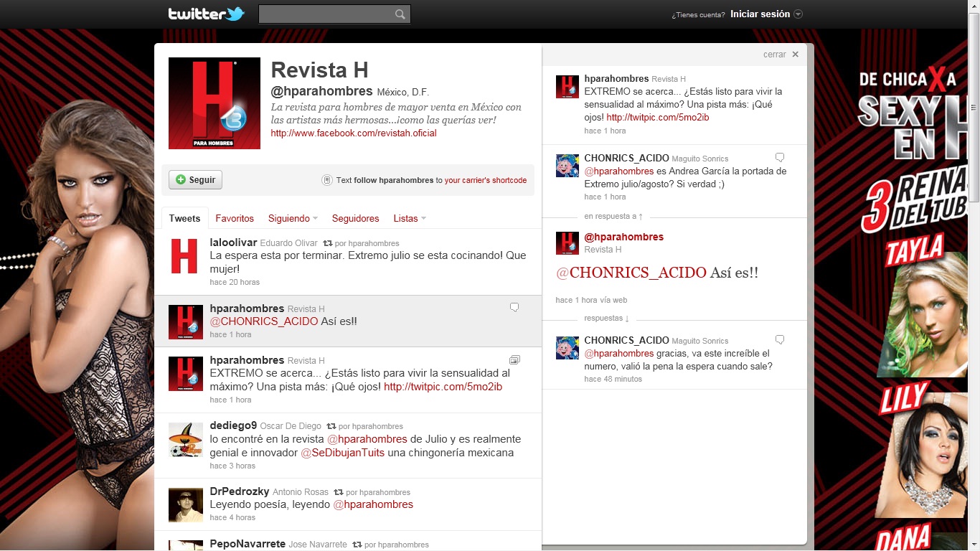Screen dimensions: 980x551
Task: Click the phone icon beside Text follow
Action: click(x=326, y=180)
